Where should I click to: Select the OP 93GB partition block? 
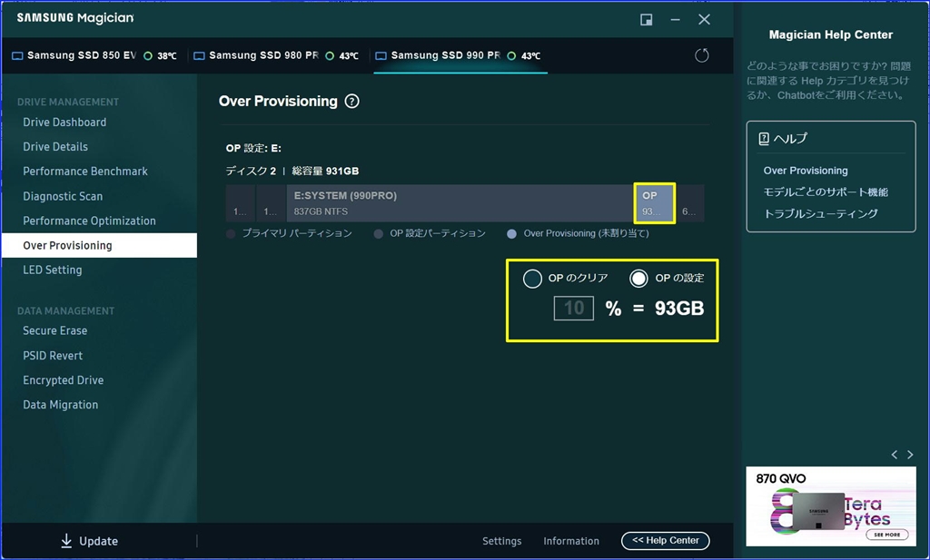tap(654, 203)
